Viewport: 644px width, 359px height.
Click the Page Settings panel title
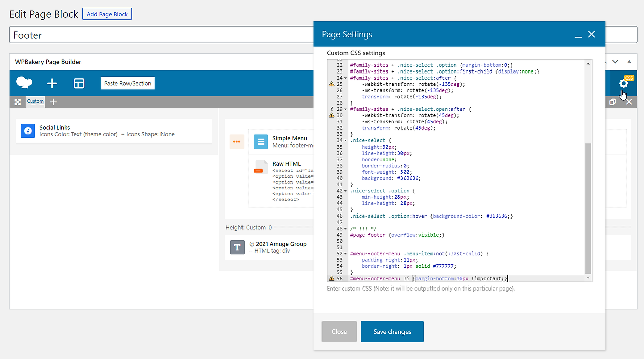[x=347, y=34]
